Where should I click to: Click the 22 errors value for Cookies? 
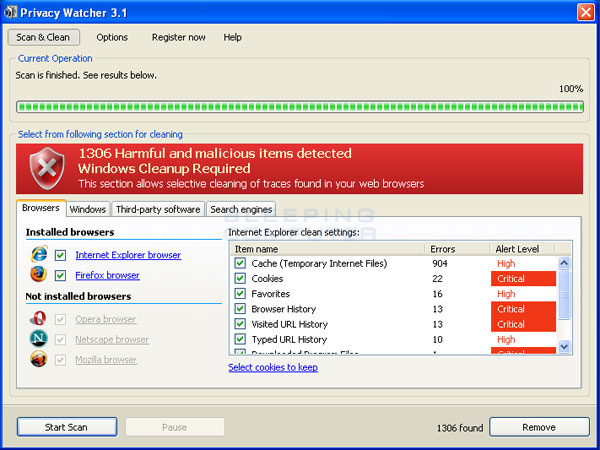[437, 279]
